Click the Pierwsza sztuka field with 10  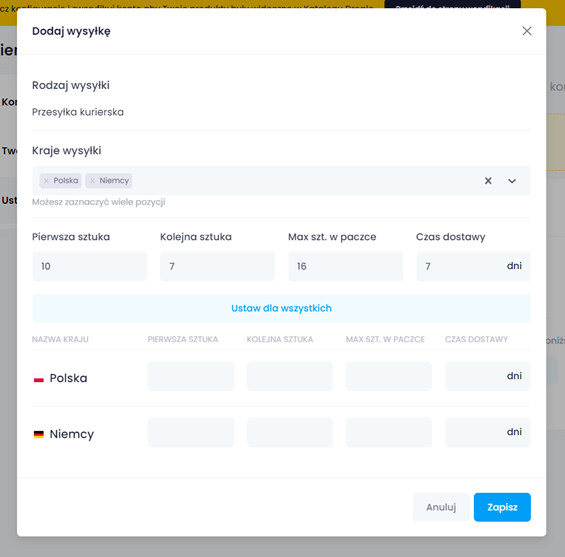click(x=89, y=266)
